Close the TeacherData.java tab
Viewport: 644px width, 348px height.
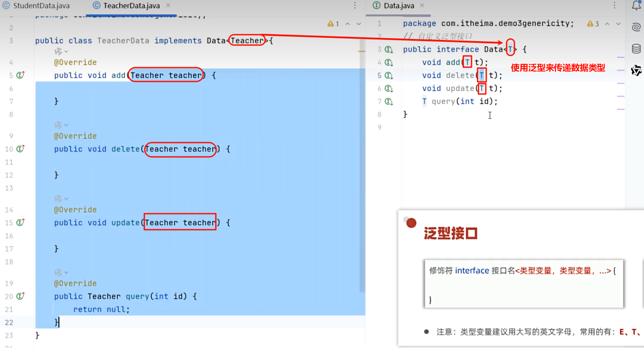click(168, 6)
